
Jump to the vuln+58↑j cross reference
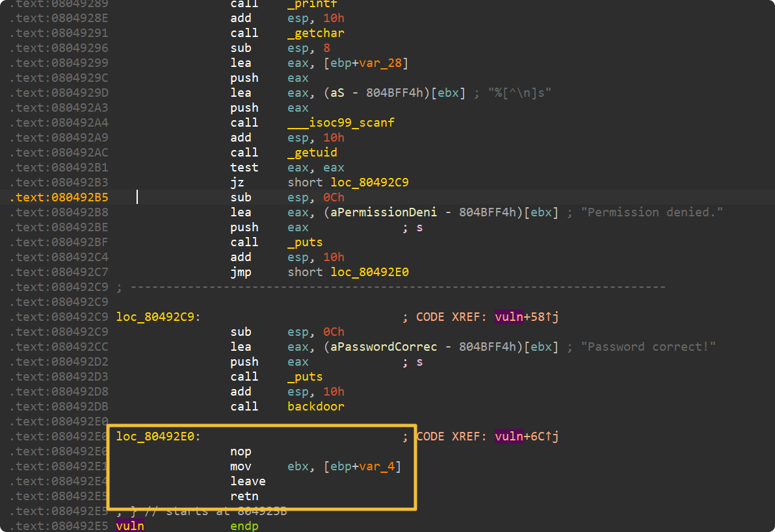click(527, 317)
